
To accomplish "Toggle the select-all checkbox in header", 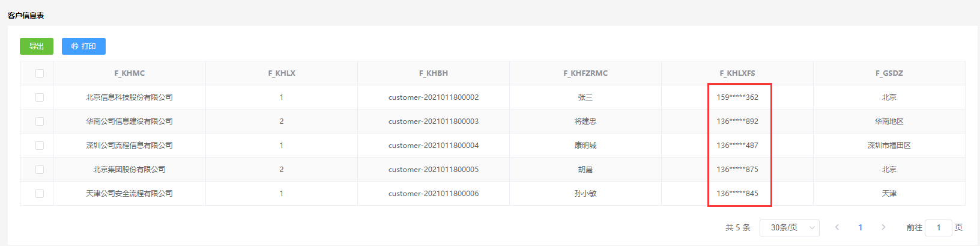I will (x=40, y=73).
